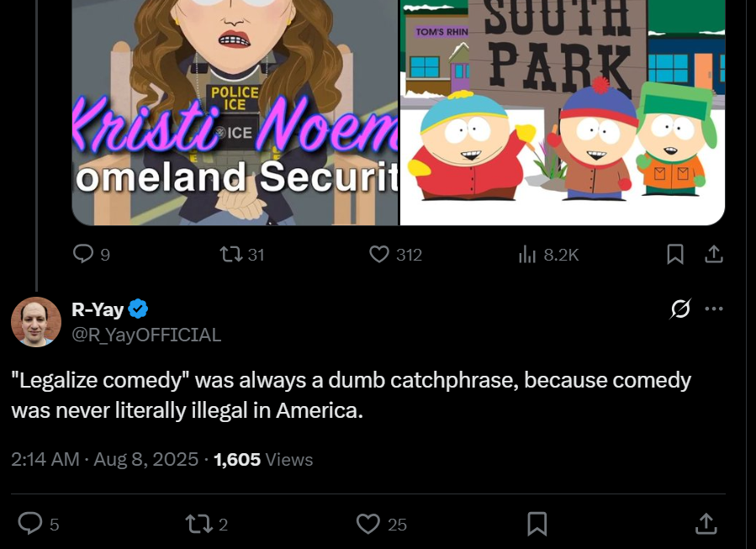This screenshot has width=756, height=549.
Task: Share the South Park image post
Action: coord(714,254)
